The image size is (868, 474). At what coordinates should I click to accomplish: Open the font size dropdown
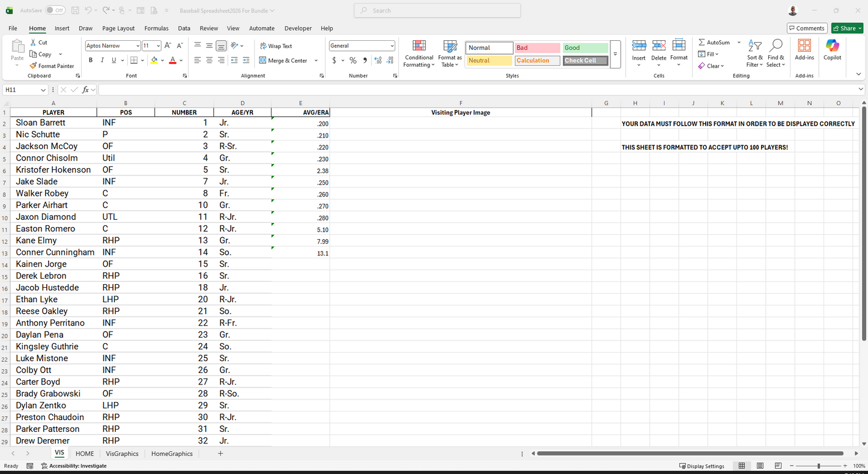pyautogui.click(x=159, y=46)
